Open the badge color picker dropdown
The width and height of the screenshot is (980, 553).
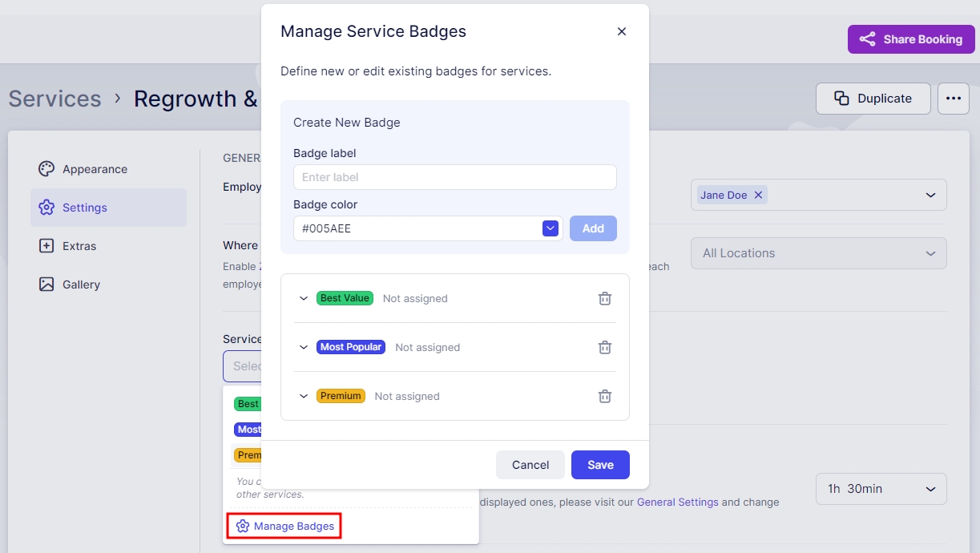click(550, 228)
